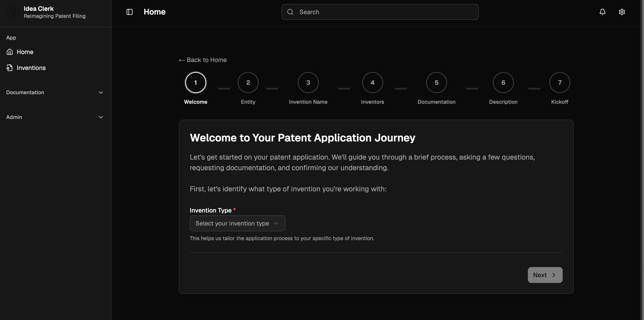Click the Inventions file icon in sidebar
Image resolution: width=644 pixels, height=320 pixels.
(10, 68)
